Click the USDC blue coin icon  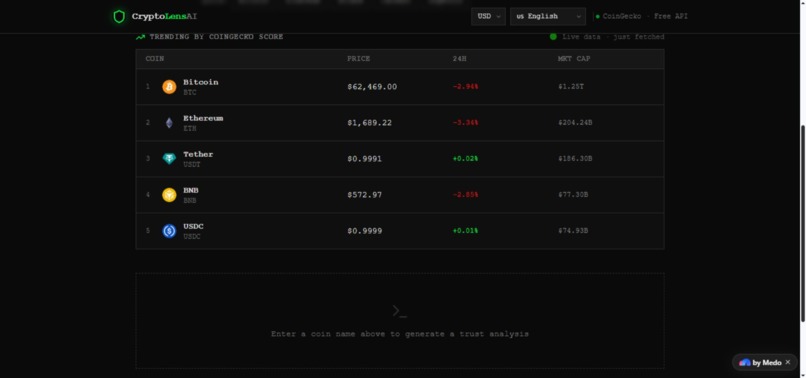click(x=169, y=231)
